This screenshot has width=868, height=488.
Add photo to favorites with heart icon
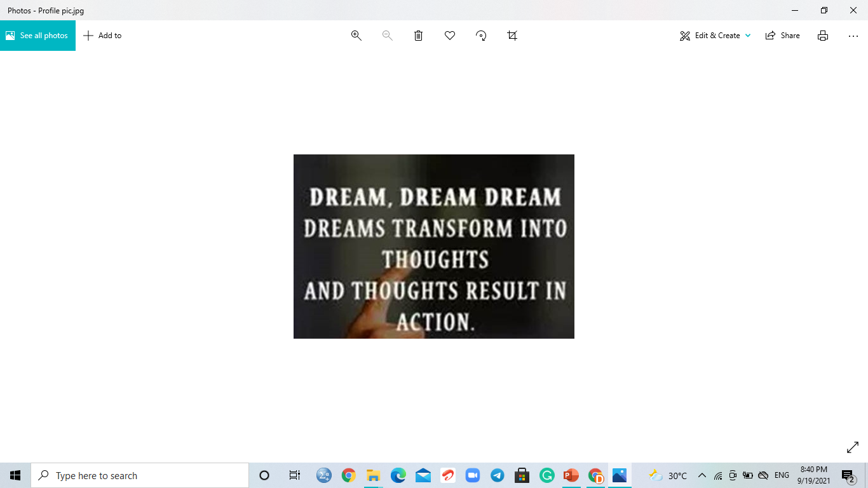pyautogui.click(x=450, y=36)
